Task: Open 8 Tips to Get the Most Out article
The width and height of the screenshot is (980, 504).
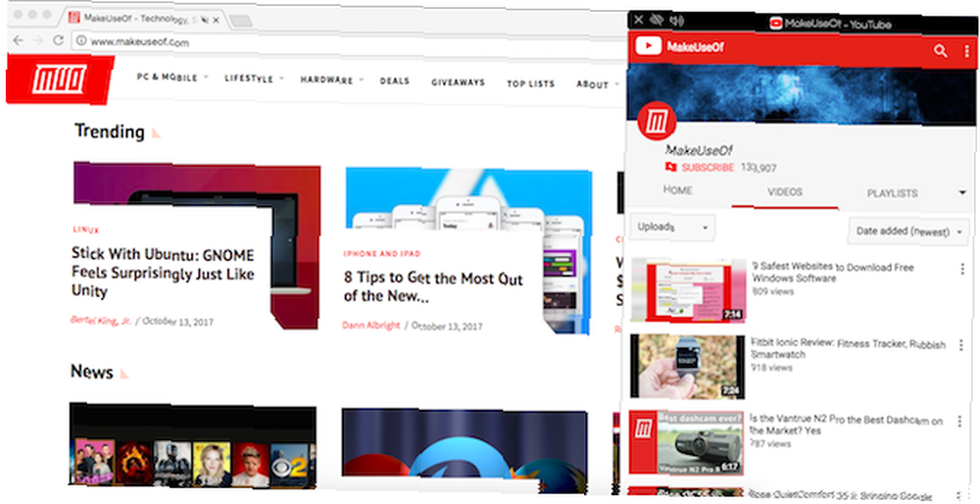Action: click(x=433, y=286)
